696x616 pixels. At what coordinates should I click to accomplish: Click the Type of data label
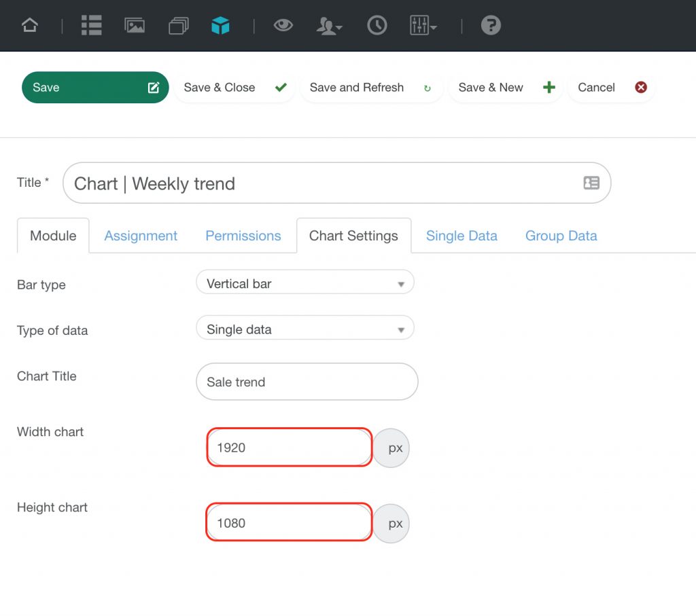52,330
